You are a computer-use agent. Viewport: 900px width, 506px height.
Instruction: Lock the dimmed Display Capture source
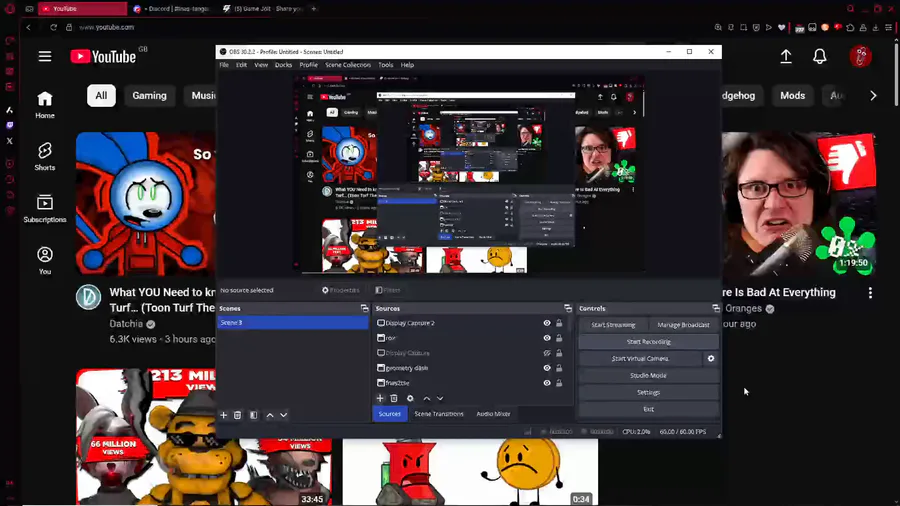point(559,353)
